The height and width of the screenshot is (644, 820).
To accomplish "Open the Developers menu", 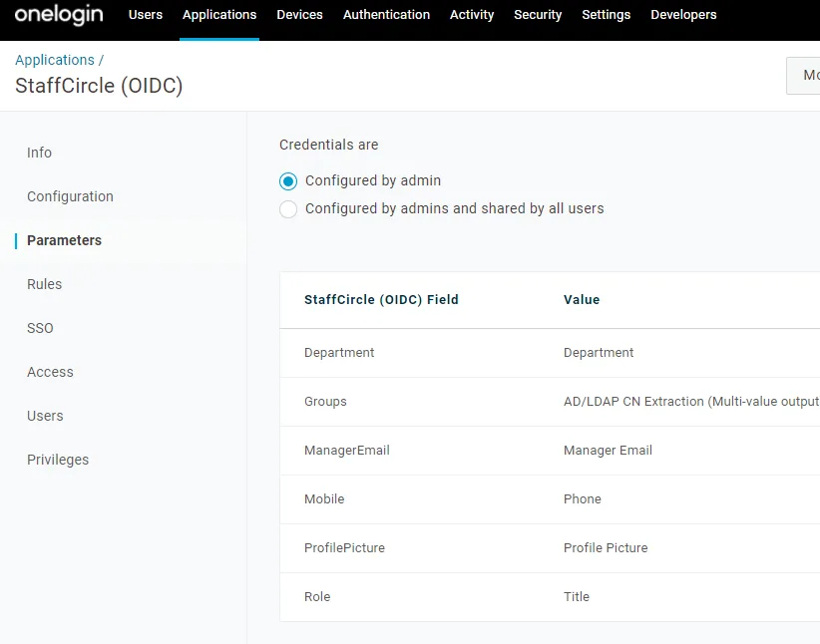I will pos(683,15).
